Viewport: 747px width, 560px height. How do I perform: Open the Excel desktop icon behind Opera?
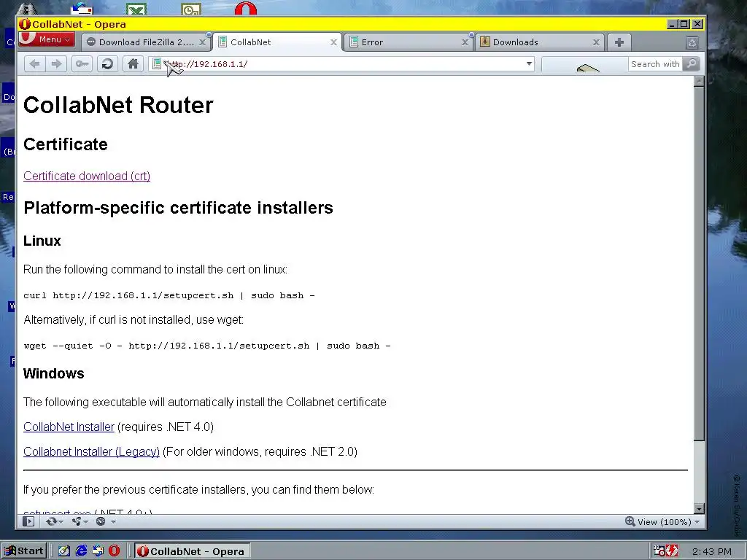tap(136, 9)
